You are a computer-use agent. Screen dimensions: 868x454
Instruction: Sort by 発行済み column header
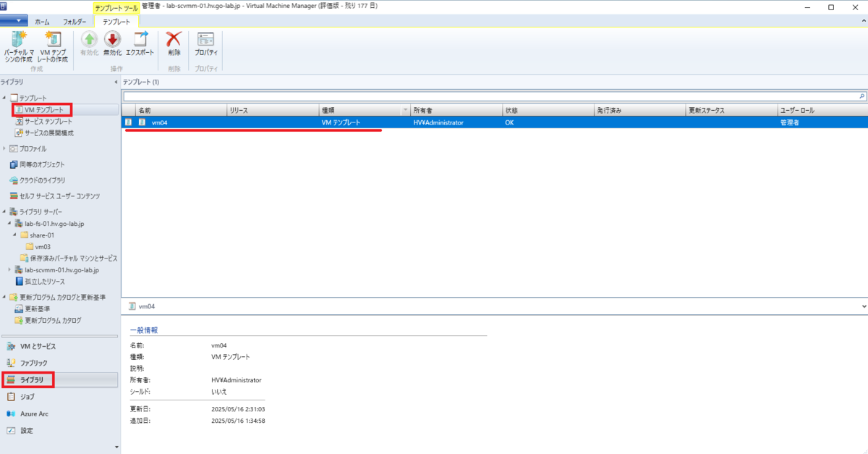coord(639,111)
